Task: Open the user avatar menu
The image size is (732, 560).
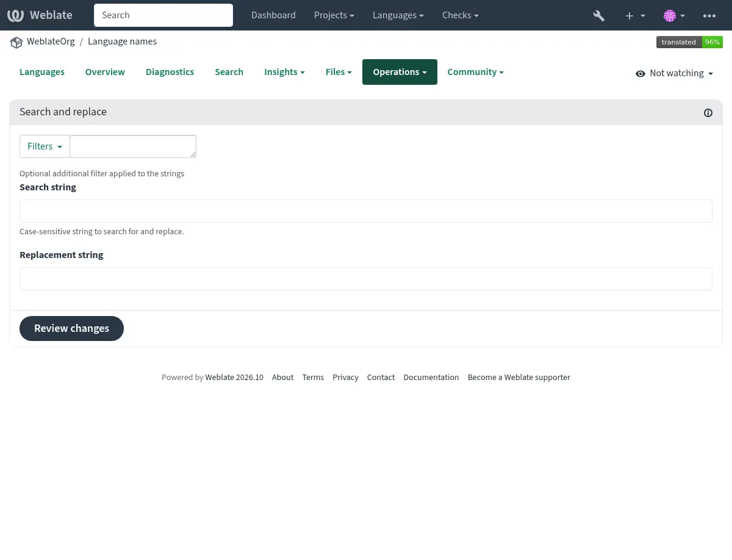Action: click(674, 16)
